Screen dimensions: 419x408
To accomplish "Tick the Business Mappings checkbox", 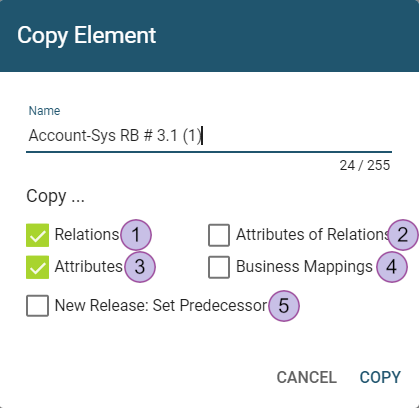I will (219, 267).
